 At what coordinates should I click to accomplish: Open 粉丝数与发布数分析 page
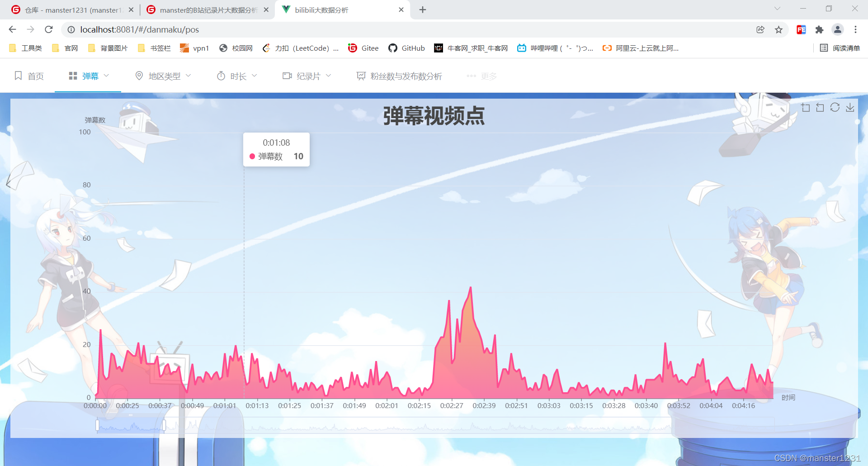pos(399,76)
